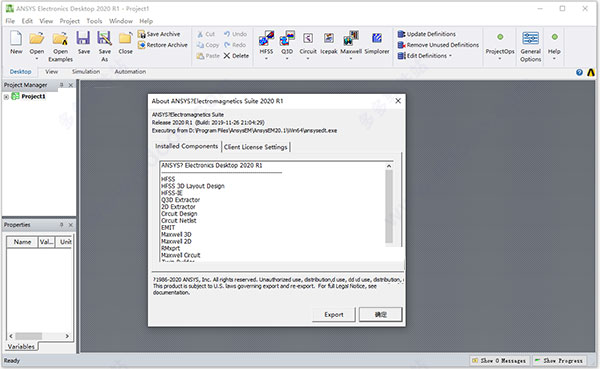600x369 pixels.
Task: Open the Window menu
Action: 121,21
